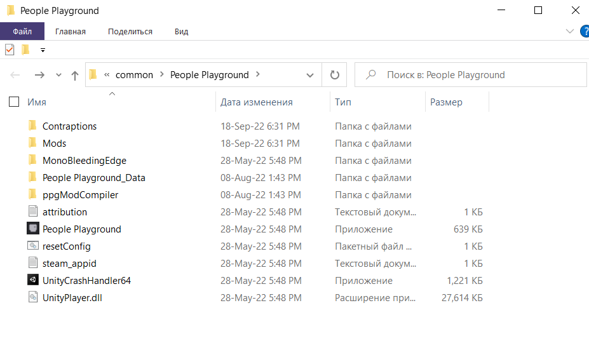Image resolution: width=589 pixels, height=364 pixels.
Task: Click the search box Поиск в: People Playground
Action: point(470,75)
